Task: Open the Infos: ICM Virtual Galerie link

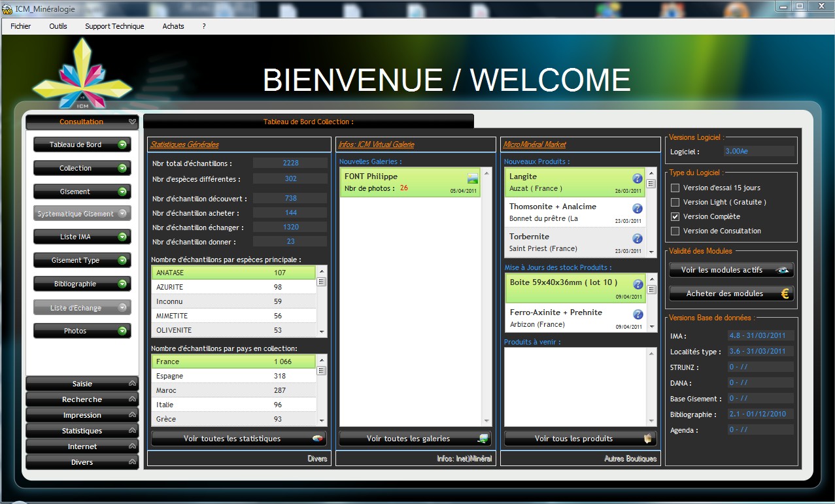Action: point(376,144)
